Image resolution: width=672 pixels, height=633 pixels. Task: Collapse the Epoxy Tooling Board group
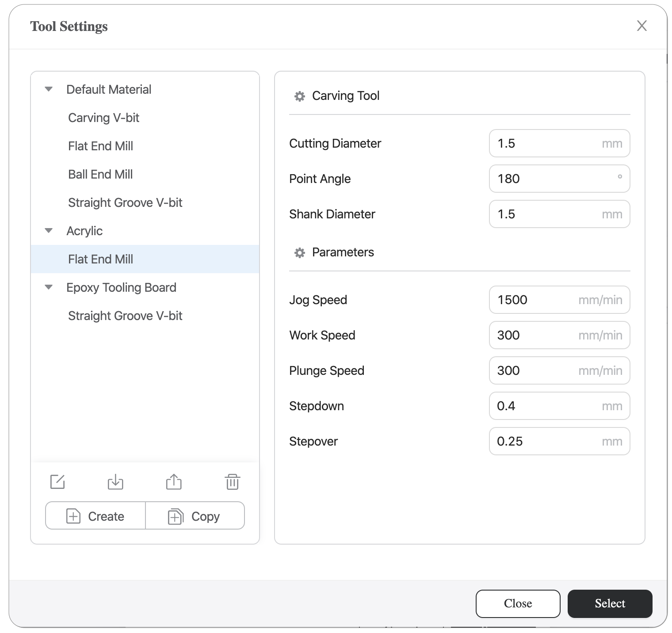(48, 287)
